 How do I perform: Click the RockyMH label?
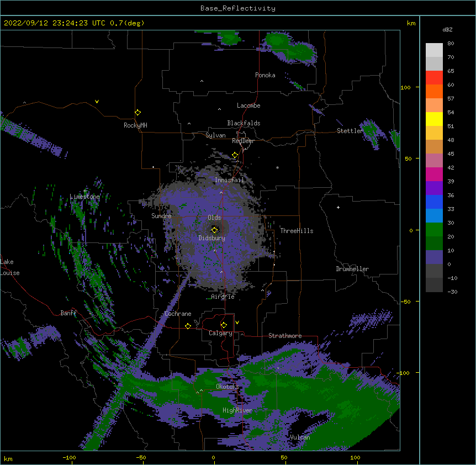tap(135, 125)
